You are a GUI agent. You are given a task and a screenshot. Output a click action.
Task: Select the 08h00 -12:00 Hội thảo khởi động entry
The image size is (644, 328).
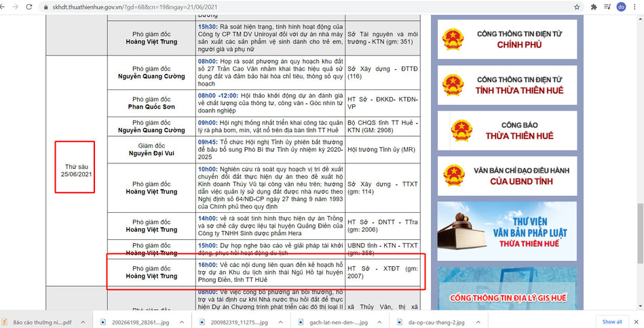point(271,103)
